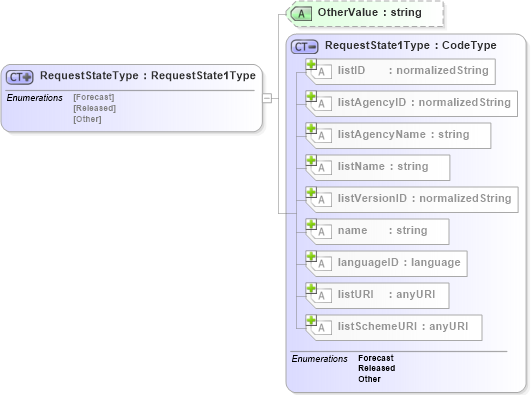
Task: Expand the listName attribute plus icon
Action: pyautogui.click(x=311, y=160)
